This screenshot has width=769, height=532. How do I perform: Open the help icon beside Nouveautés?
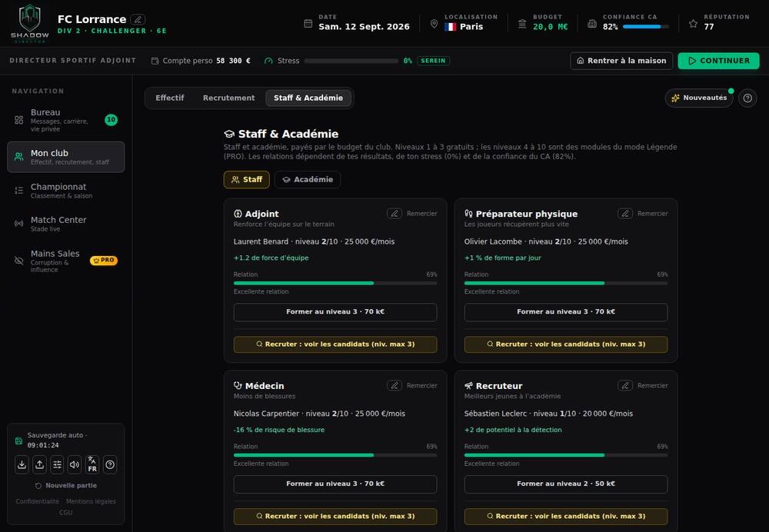[747, 98]
